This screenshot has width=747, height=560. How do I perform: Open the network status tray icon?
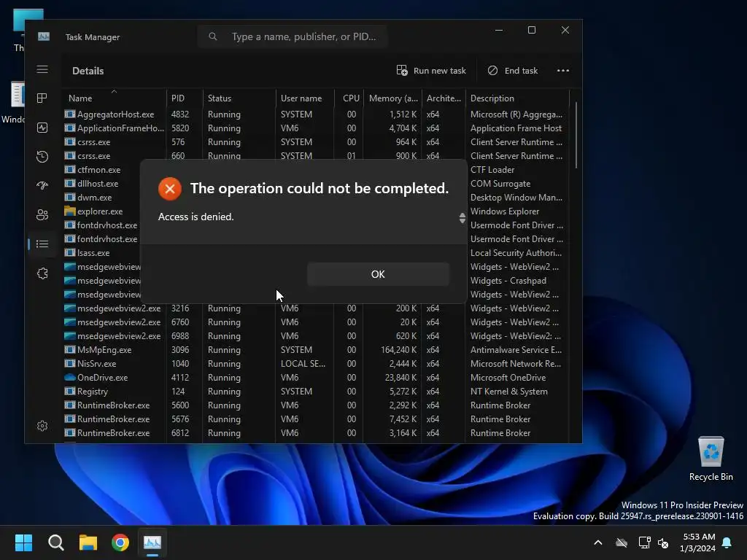[x=644, y=542]
